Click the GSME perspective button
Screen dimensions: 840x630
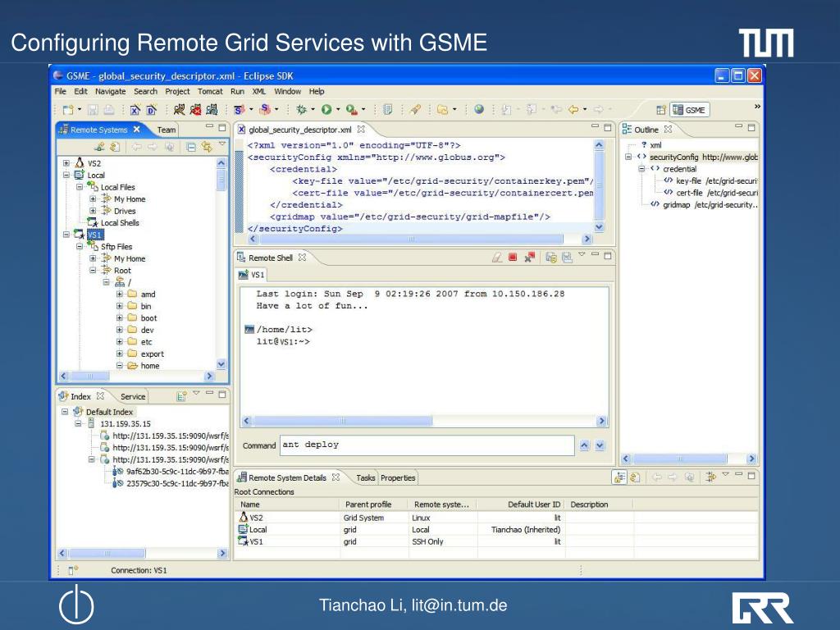690,110
